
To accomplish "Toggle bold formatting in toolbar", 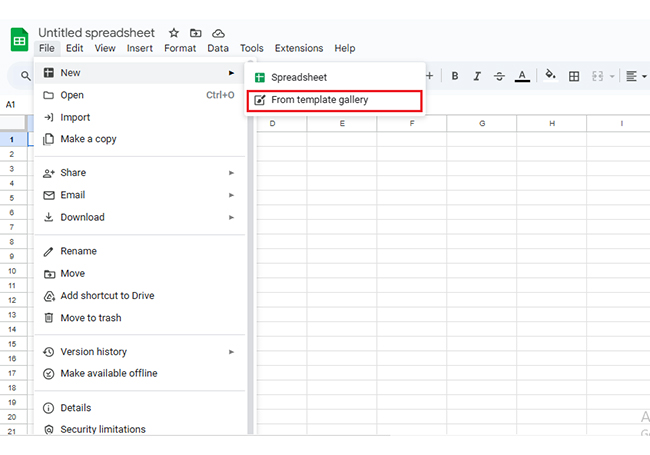I will [x=455, y=76].
